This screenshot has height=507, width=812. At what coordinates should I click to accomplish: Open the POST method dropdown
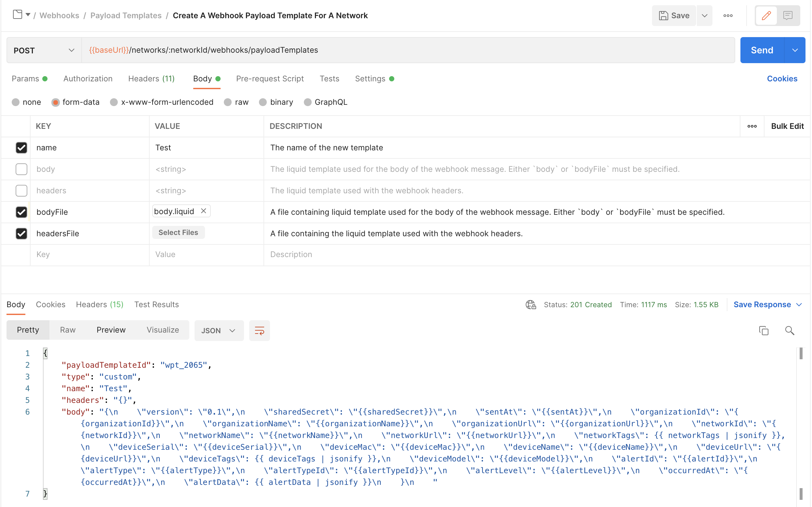tap(44, 50)
